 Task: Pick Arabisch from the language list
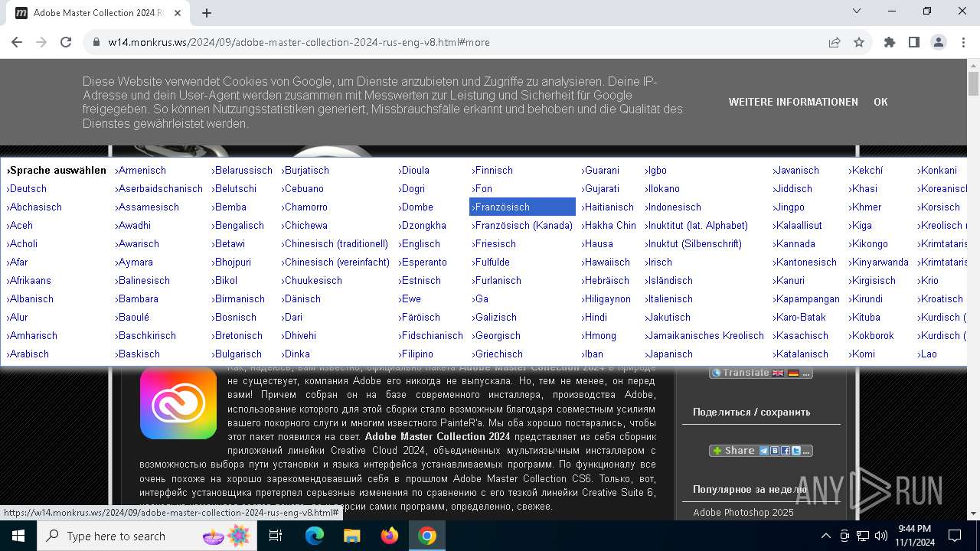[28, 354]
